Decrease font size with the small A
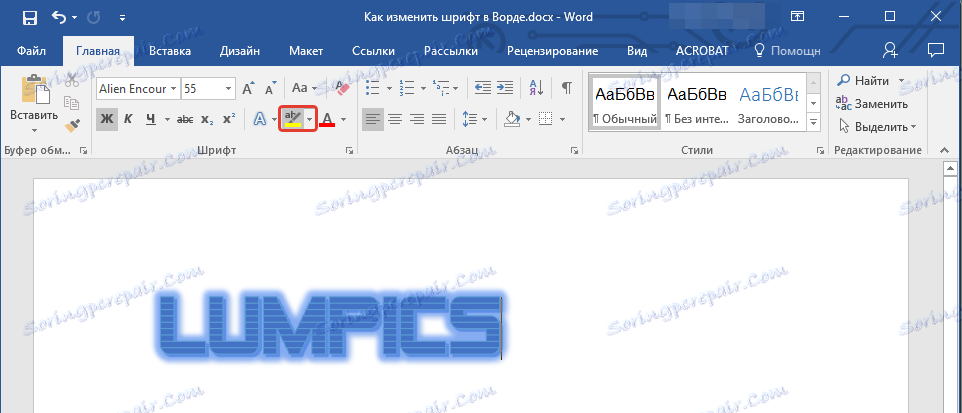The height and width of the screenshot is (413, 962). 271,89
